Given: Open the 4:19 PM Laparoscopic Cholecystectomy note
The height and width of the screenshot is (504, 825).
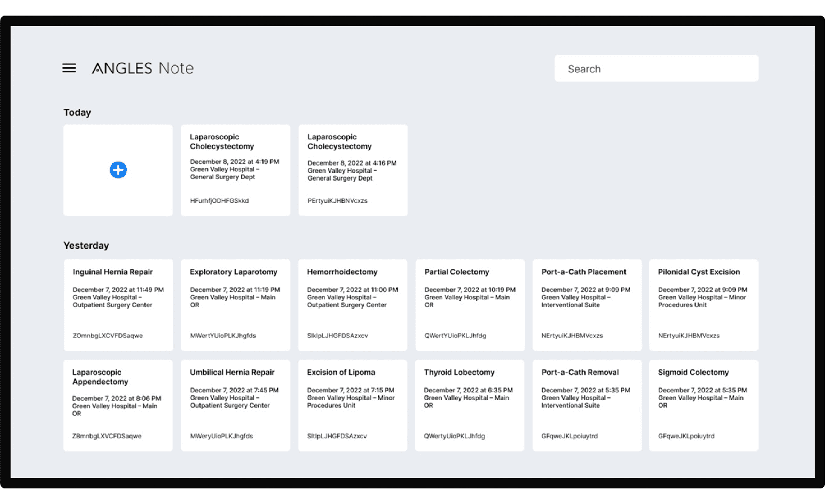Looking at the screenshot, I should pyautogui.click(x=235, y=170).
